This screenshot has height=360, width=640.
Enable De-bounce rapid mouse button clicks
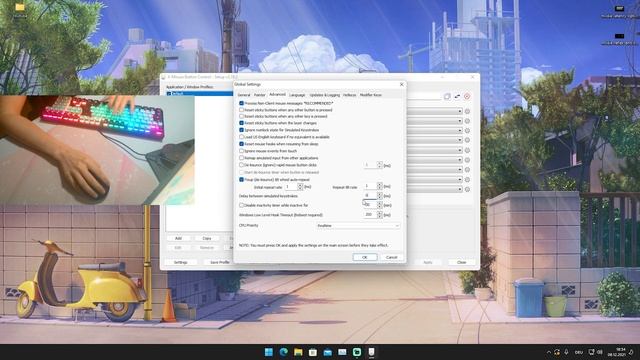click(x=241, y=165)
